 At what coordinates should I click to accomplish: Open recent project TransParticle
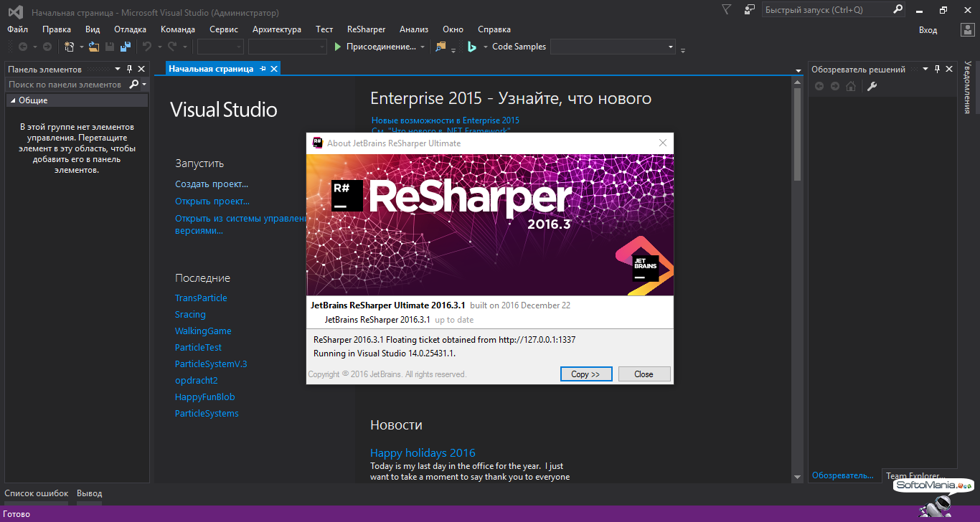pos(201,298)
